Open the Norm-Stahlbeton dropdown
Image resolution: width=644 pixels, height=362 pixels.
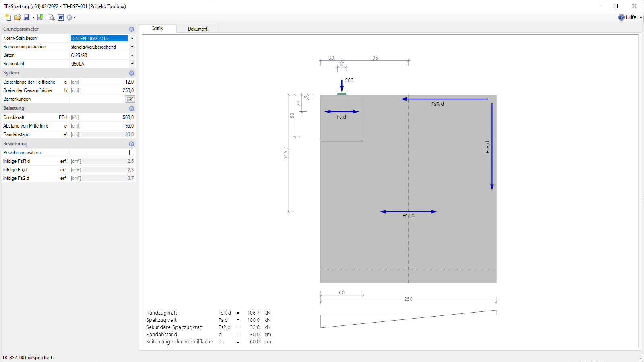[x=132, y=38]
